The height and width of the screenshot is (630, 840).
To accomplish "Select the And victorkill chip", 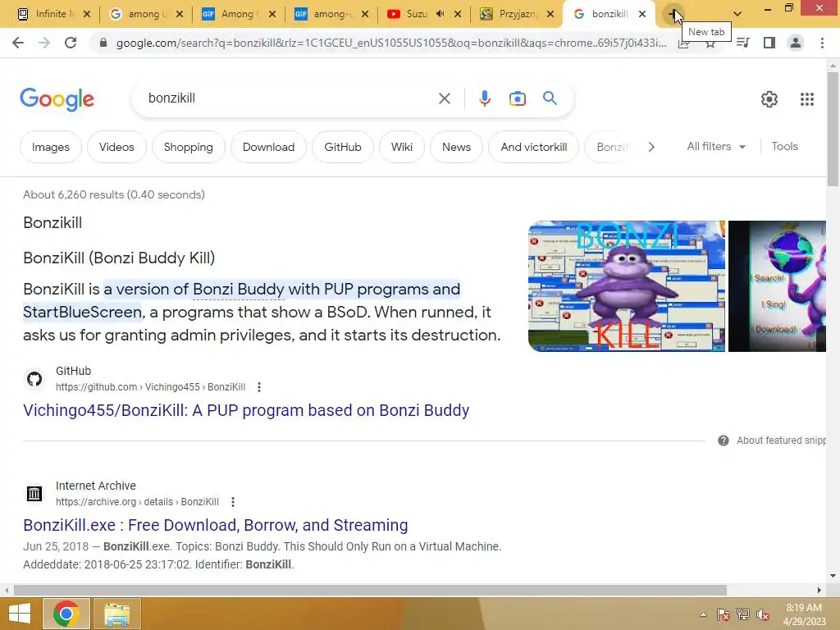I will 533,147.
